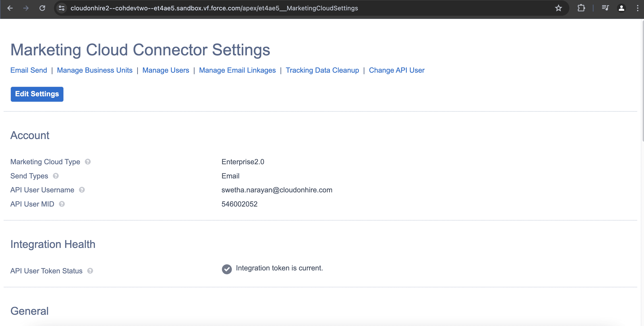Click the Edit Settings button
Viewport: 644px width, 326px height.
[x=37, y=94]
